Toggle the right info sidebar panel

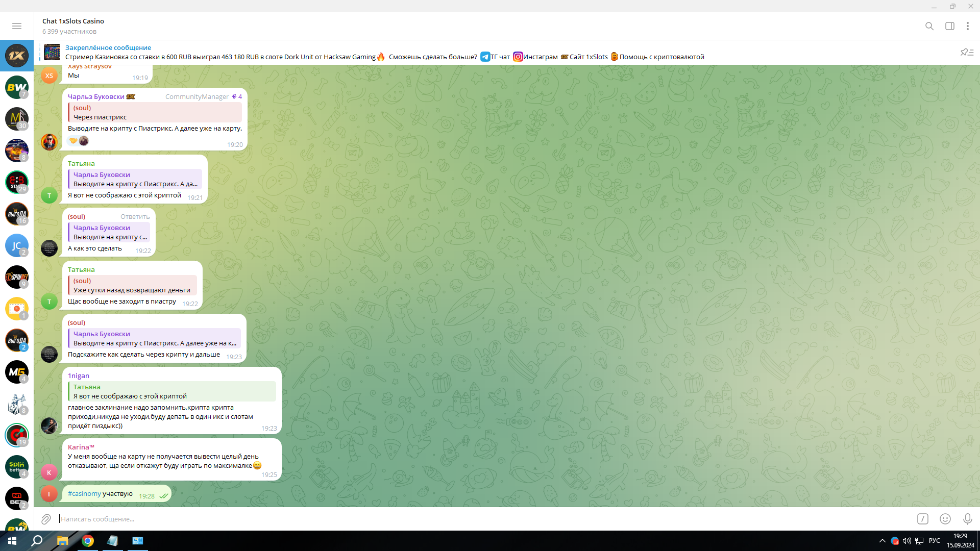coord(950,26)
